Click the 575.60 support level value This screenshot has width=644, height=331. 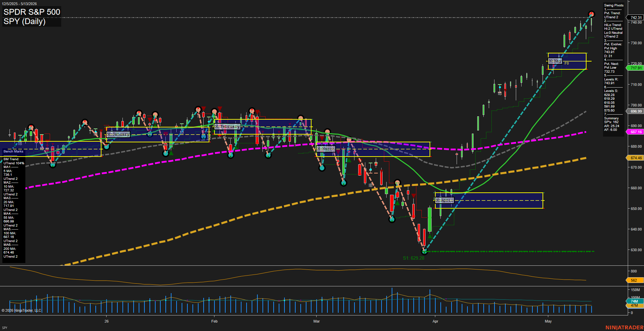609,111
